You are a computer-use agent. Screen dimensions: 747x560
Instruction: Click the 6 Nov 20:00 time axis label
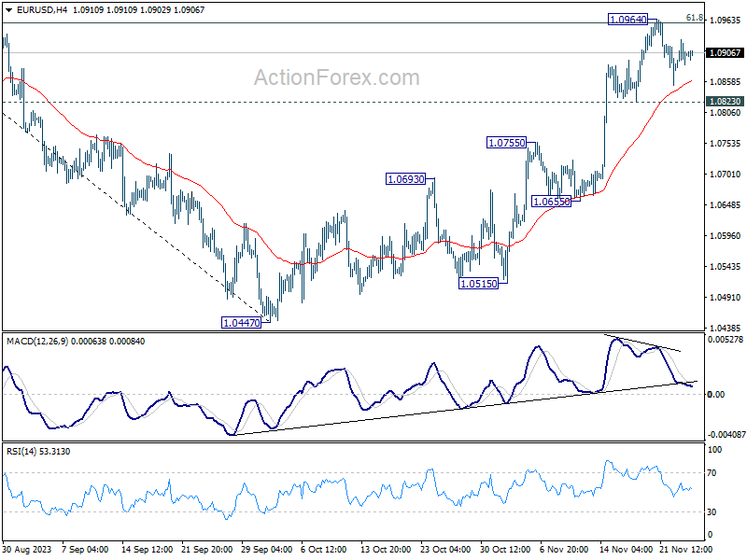tap(564, 550)
